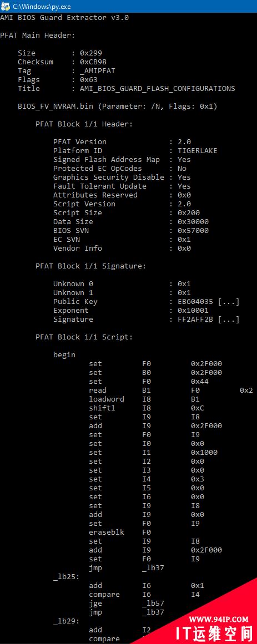Click the C:\Windows\py.exe window title
Viewport: 257px width, 644px height.
coord(36,6)
